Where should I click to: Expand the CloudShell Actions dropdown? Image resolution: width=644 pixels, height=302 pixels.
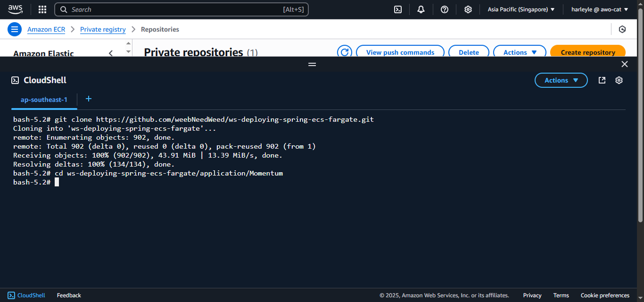[x=561, y=80]
